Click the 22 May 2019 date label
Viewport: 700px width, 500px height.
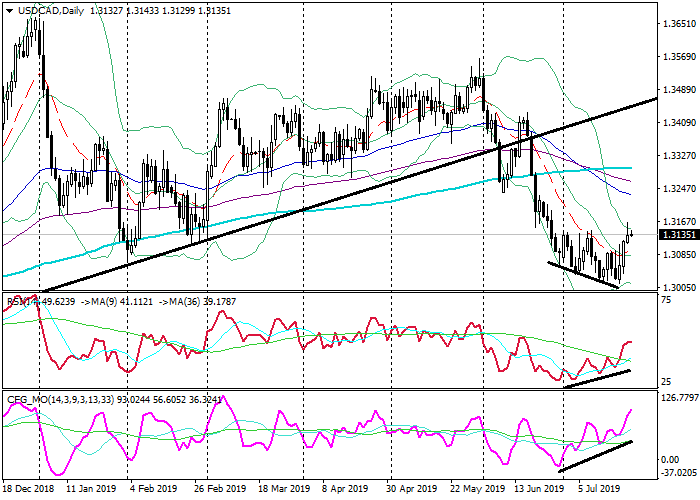479,490
